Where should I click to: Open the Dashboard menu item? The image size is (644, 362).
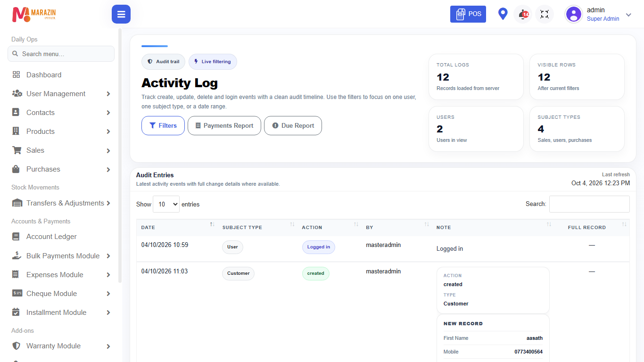pyautogui.click(x=61, y=75)
